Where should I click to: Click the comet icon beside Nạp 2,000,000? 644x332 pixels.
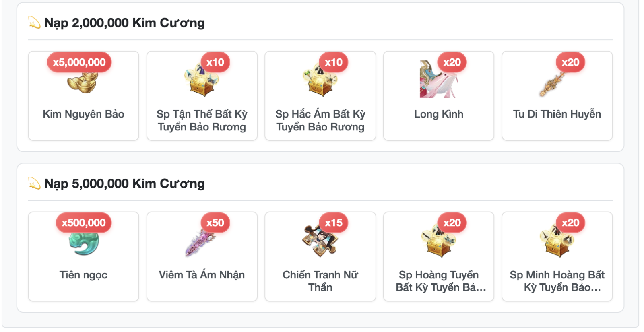(34, 23)
